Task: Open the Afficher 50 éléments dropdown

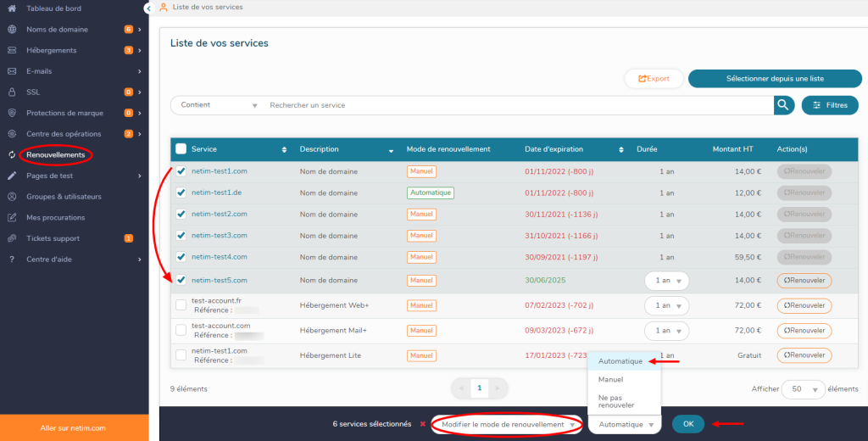Action: click(803, 389)
